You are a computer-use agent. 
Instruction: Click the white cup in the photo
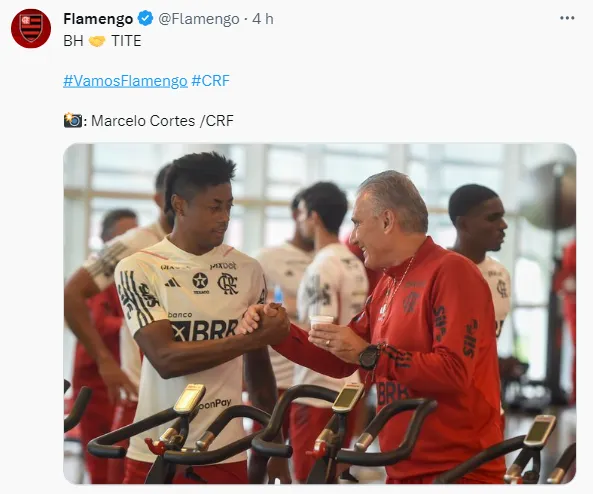tap(321, 322)
